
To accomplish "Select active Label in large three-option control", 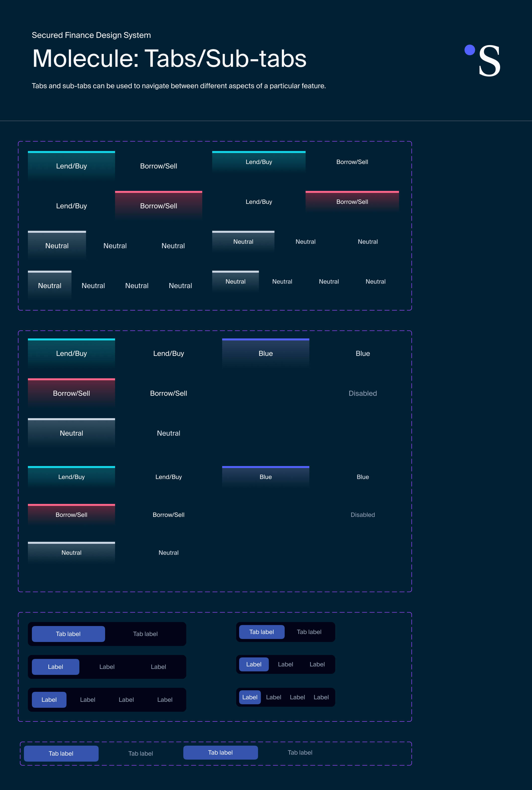I will tap(55, 667).
